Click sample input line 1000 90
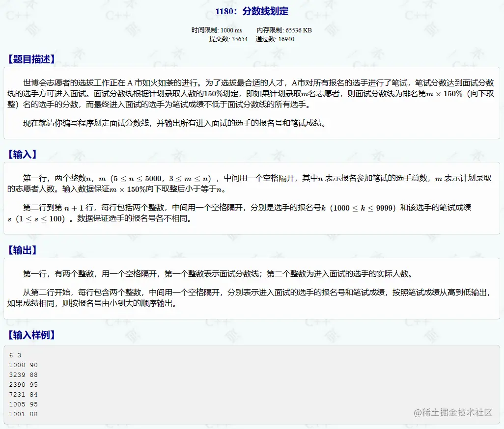Screen dimensions: 504x429 [x=24, y=365]
